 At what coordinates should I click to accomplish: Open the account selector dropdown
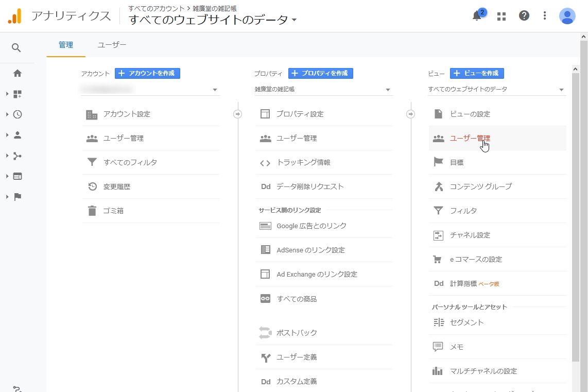[x=150, y=90]
